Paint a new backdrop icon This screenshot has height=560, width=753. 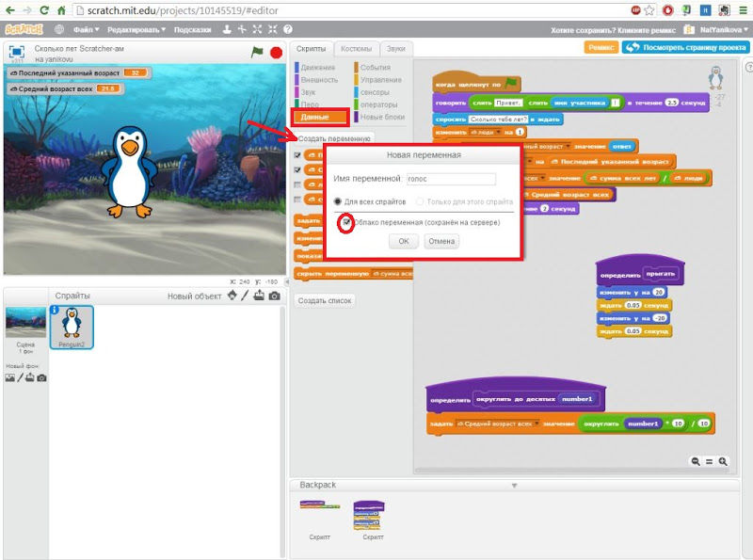click(x=20, y=378)
